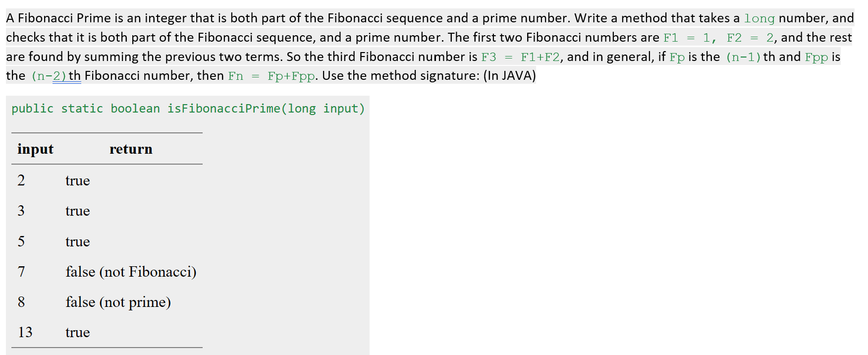
Task: Click input value 2 in the table
Action: pos(21,180)
